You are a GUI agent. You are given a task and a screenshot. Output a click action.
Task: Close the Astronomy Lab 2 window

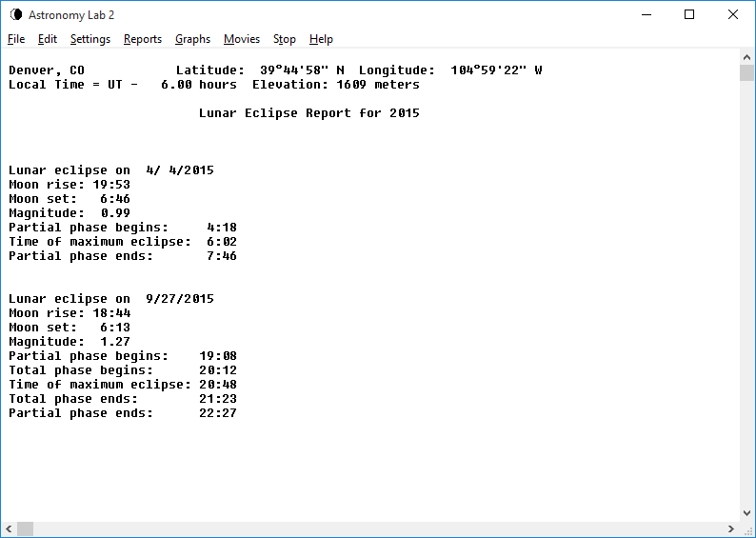732,14
